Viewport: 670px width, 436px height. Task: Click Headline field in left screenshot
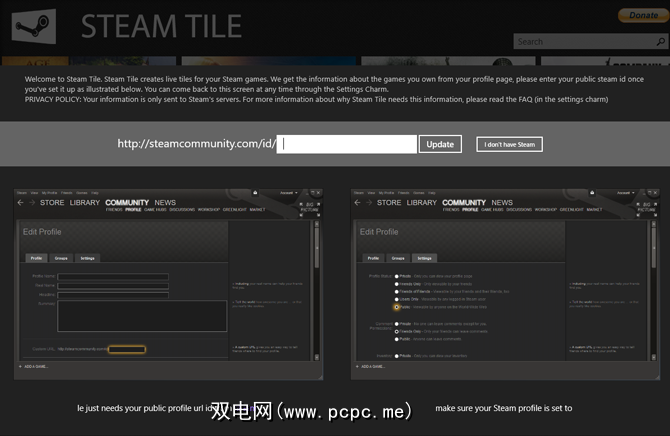tap(113, 295)
